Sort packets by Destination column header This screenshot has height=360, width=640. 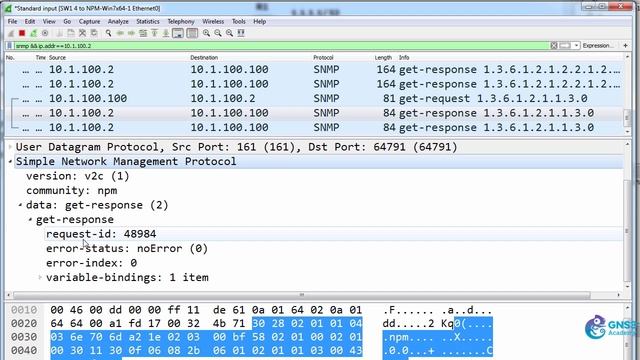click(204, 58)
